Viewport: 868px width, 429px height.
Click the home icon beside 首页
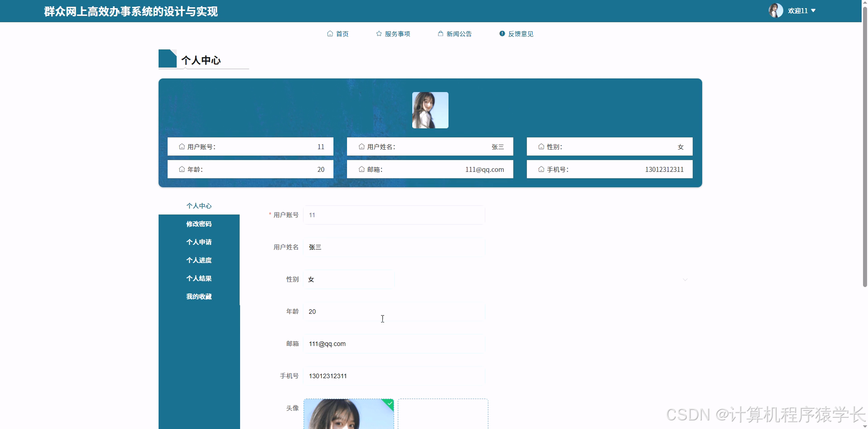click(330, 33)
